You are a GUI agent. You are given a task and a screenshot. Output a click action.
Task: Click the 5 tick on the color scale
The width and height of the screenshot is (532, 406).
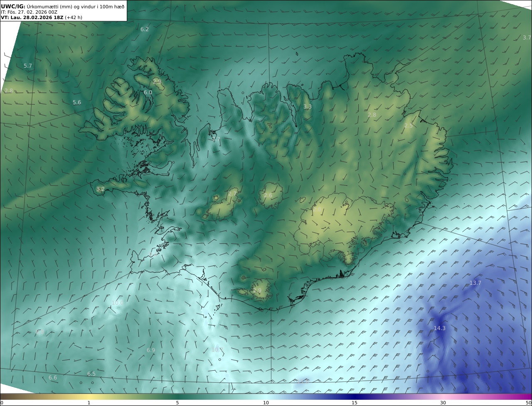pyautogui.click(x=177, y=403)
